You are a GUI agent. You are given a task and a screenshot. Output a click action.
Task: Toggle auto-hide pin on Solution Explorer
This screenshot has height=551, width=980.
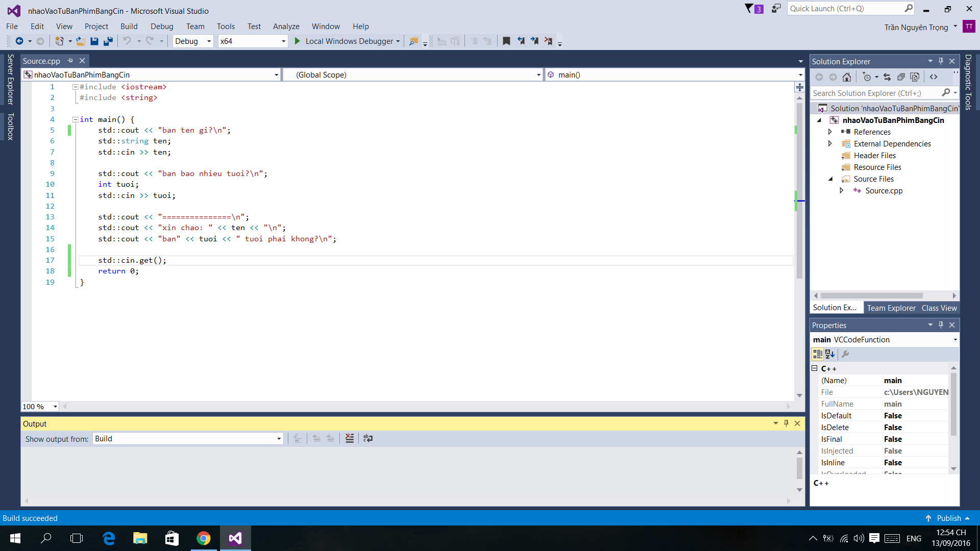click(941, 61)
